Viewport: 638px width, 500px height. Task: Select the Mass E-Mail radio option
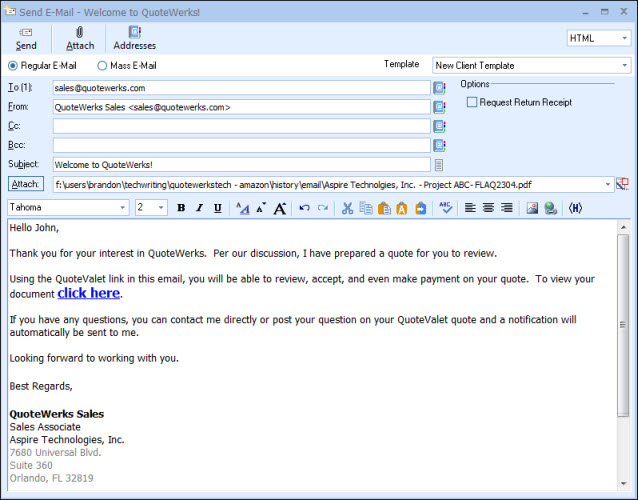[x=102, y=66]
